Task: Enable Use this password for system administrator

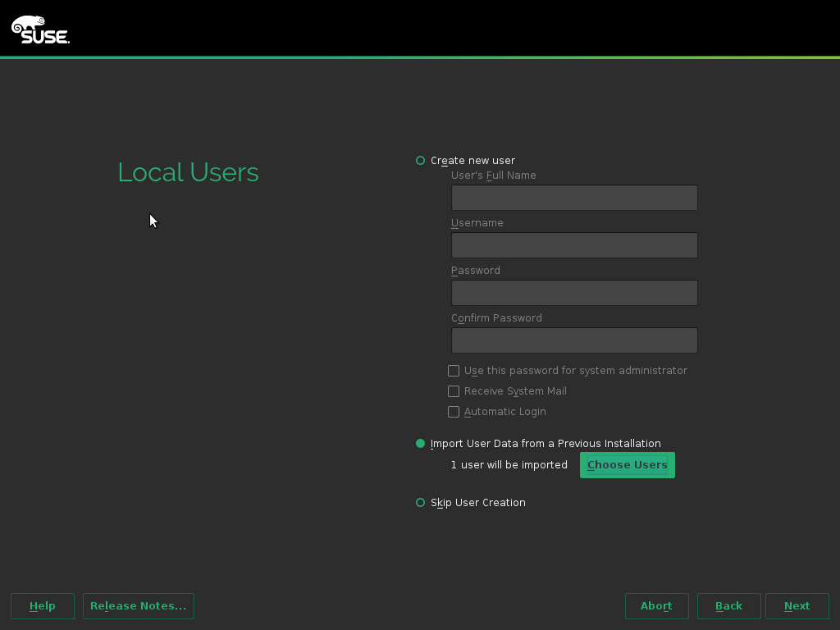Action: (454, 371)
